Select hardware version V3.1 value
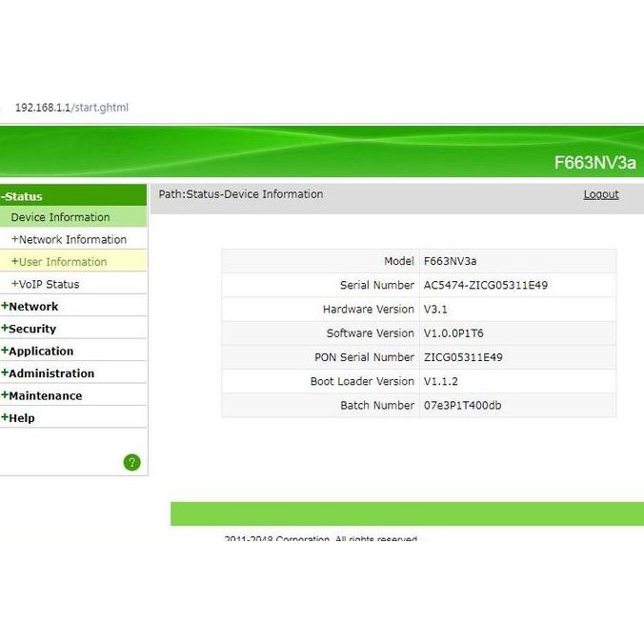 [435, 309]
